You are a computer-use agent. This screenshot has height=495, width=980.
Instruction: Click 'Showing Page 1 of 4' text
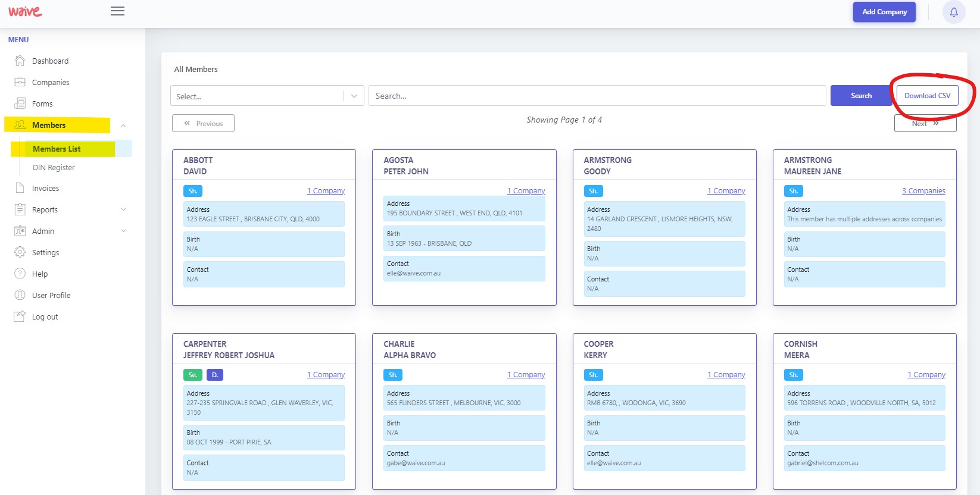[564, 120]
